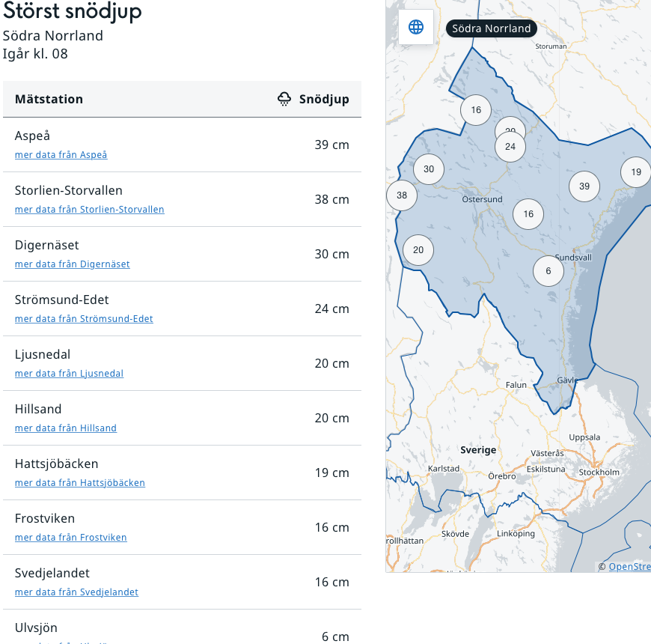Click the 39 cm snow depth map marker

coord(584,186)
